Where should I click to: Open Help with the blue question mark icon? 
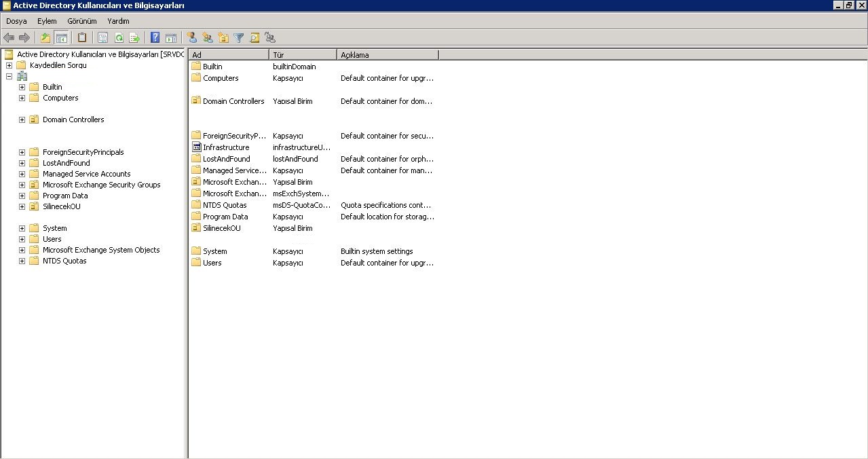click(x=155, y=38)
